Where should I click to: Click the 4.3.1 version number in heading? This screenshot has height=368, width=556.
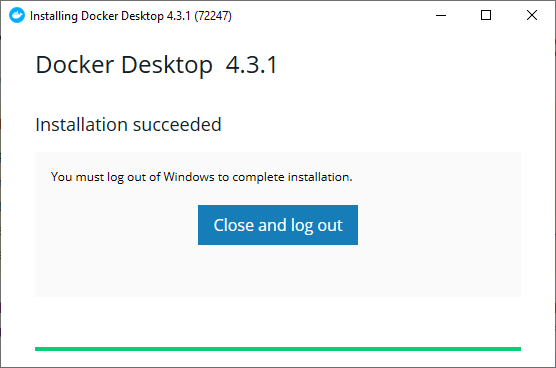[x=251, y=65]
